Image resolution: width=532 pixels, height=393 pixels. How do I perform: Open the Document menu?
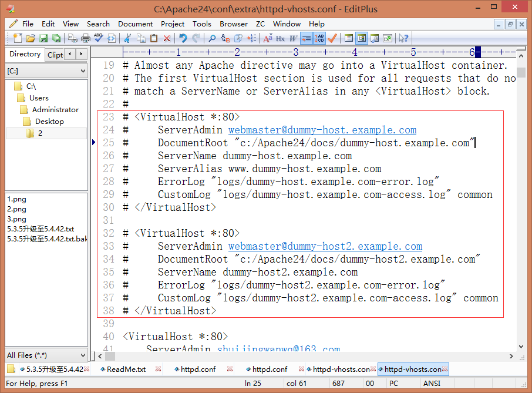coord(135,24)
